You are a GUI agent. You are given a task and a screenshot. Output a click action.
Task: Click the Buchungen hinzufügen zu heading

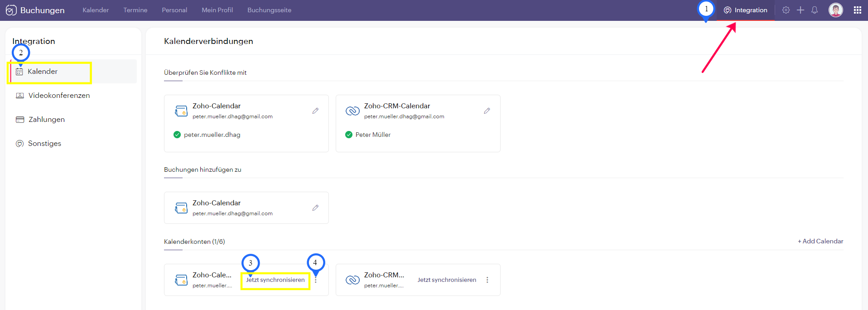(x=203, y=170)
